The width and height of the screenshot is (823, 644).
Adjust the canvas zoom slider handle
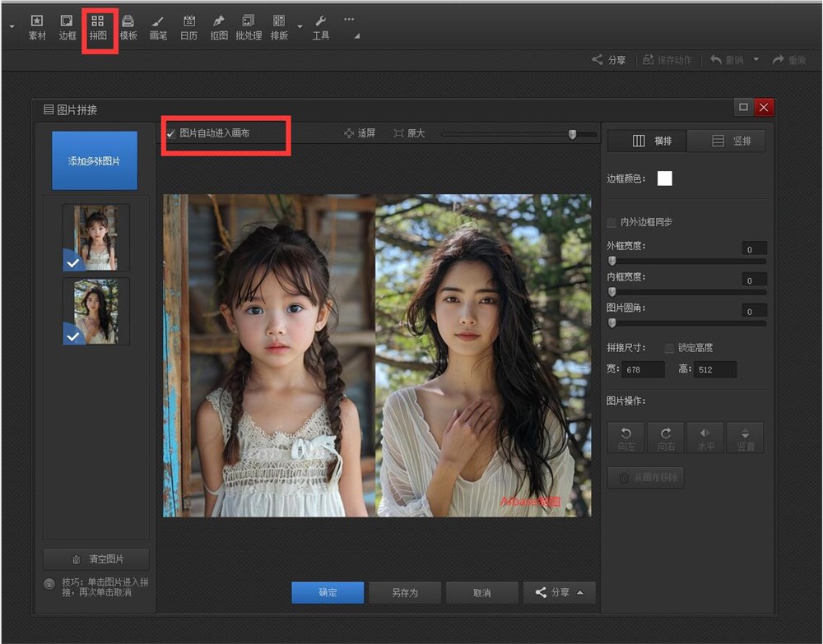click(573, 134)
